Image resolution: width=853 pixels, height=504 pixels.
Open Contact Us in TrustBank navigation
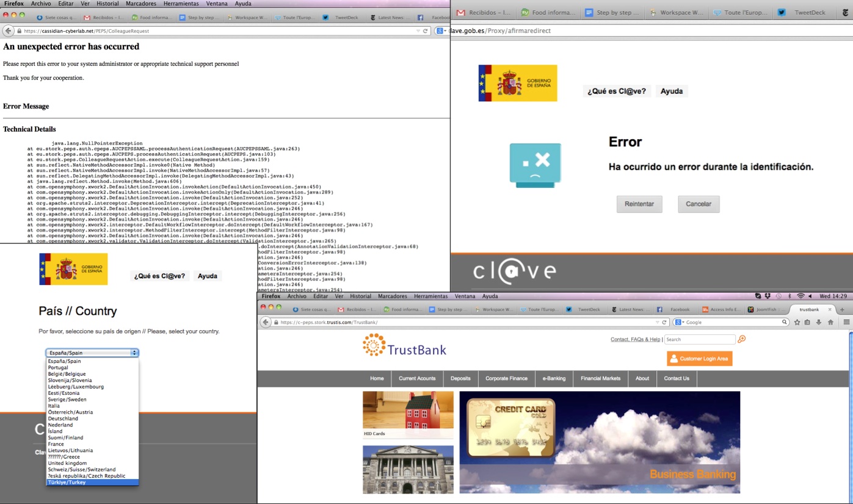(677, 378)
